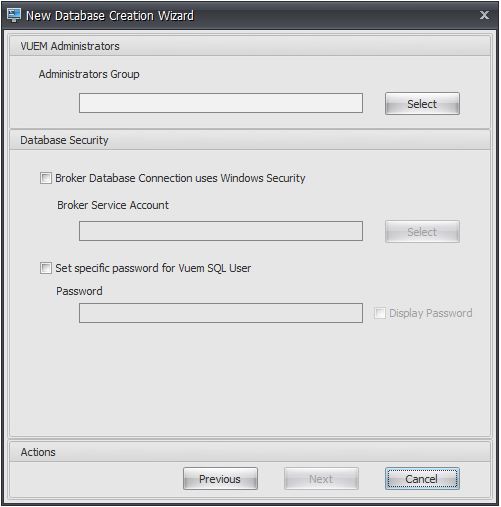Click the Administrators Group label
Screen dimensions: 501x507
click(89, 74)
